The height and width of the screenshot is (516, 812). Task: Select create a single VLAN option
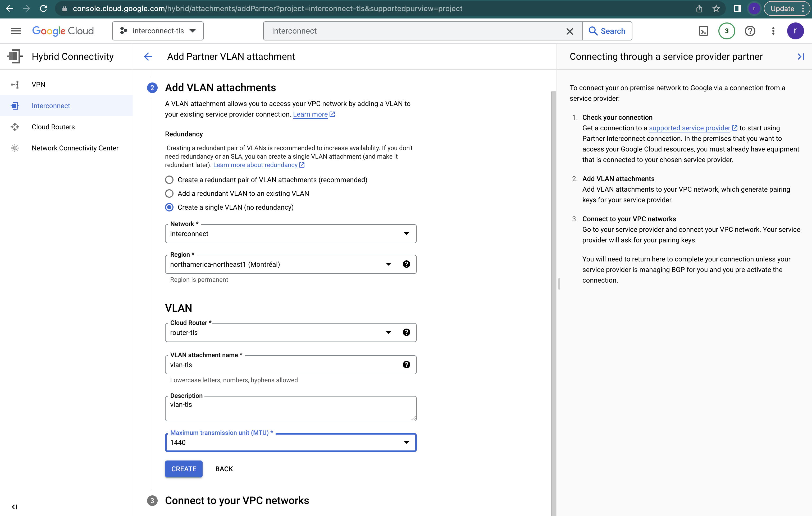point(169,207)
